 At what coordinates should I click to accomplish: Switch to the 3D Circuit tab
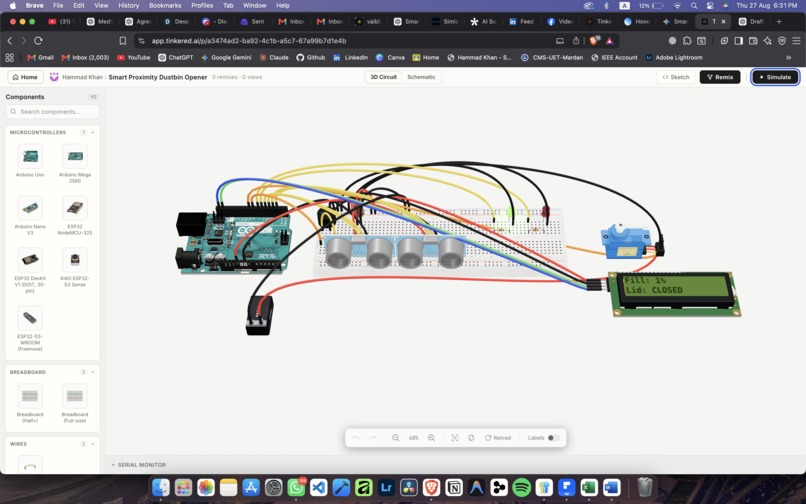(383, 77)
